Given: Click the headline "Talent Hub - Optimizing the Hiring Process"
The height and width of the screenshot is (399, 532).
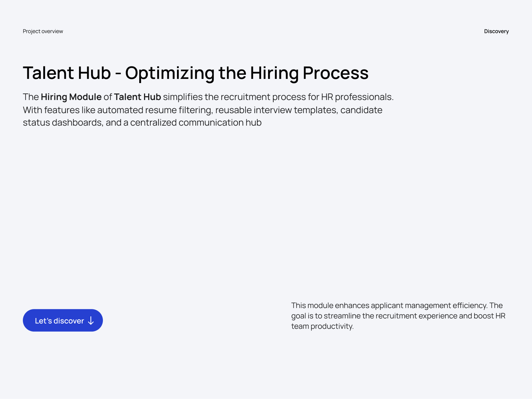Looking at the screenshot, I should (196, 73).
